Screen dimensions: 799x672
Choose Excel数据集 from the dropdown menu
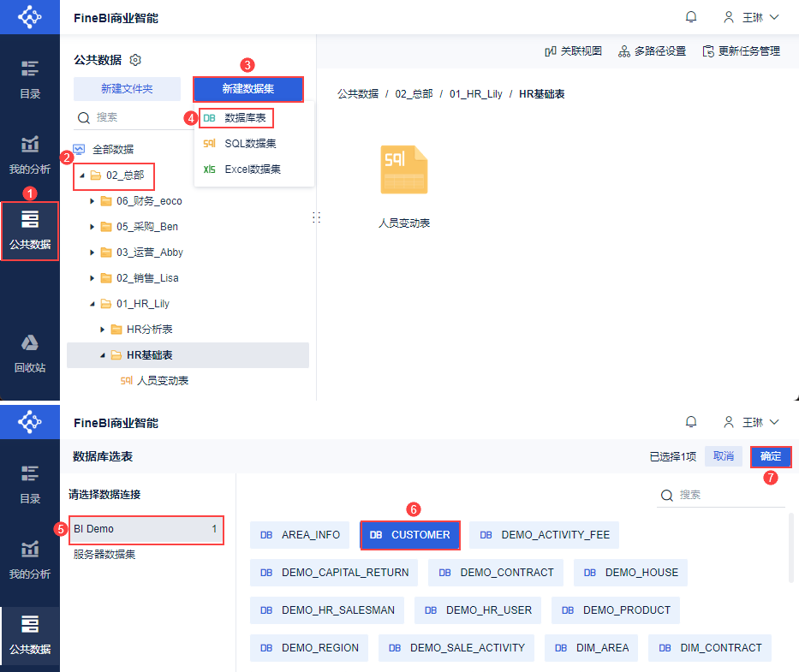click(254, 169)
